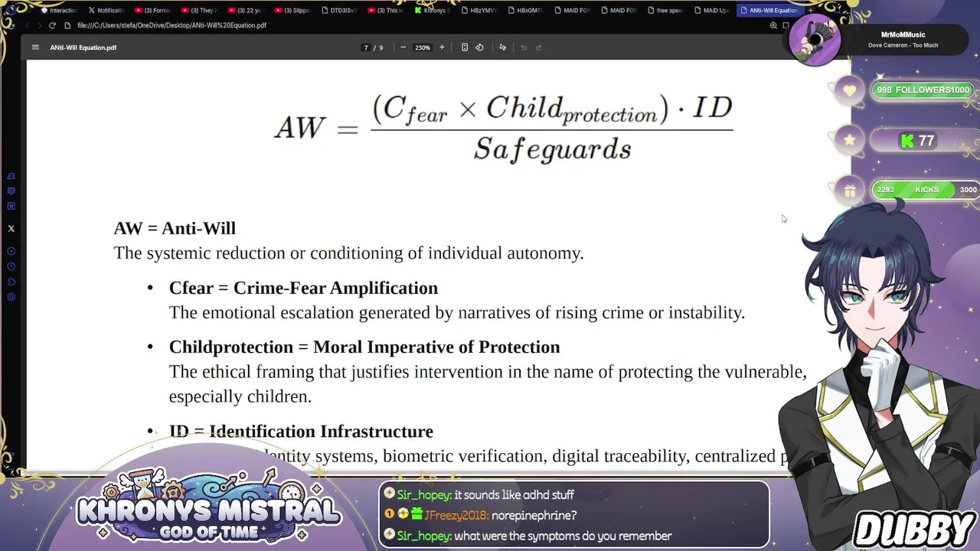Switch to the free speech tab
The height and width of the screenshot is (551, 980).
[666, 10]
